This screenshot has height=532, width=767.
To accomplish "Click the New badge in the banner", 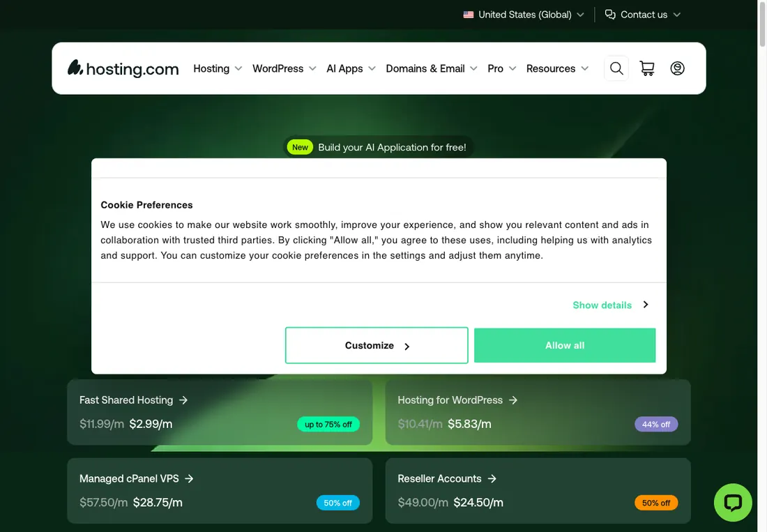I will pyautogui.click(x=300, y=147).
